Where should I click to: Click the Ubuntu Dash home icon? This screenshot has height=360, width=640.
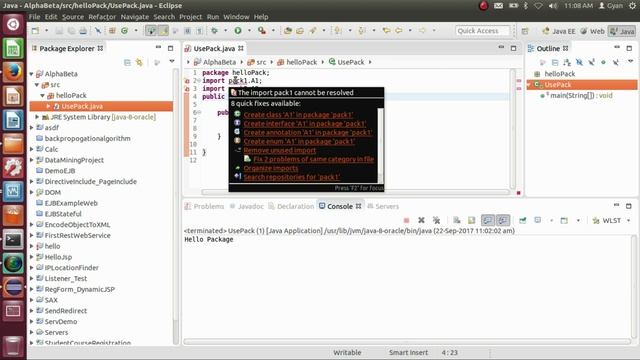tap(13, 24)
